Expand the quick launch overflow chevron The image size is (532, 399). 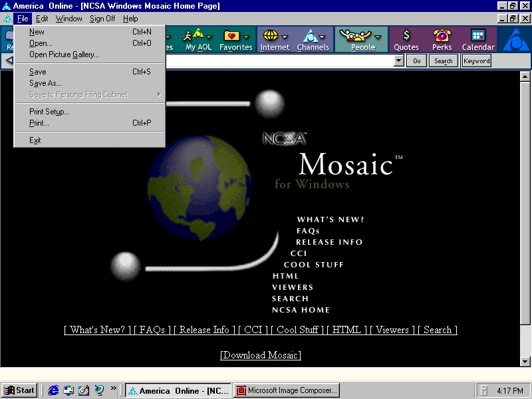(114, 389)
